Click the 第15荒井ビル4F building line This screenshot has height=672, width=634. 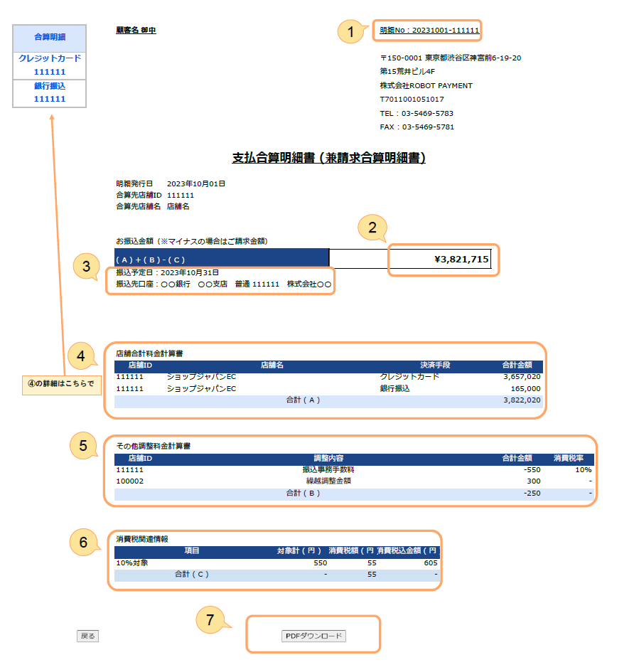[407, 72]
